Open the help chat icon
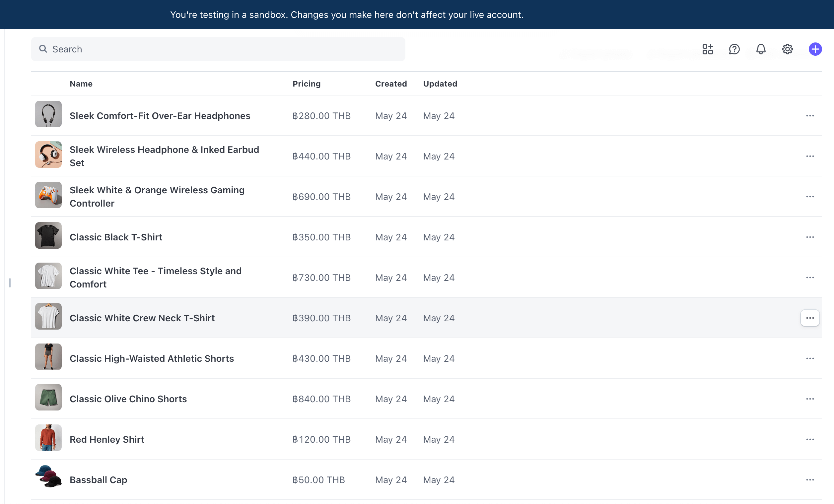 point(734,49)
